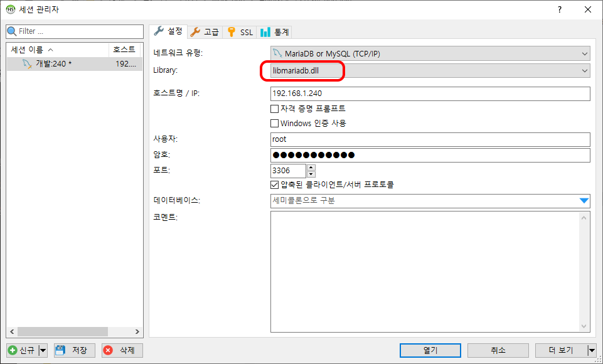603x364 pixels.
Task: Click the magnifier icon in the Filter box
Action: [x=11, y=31]
